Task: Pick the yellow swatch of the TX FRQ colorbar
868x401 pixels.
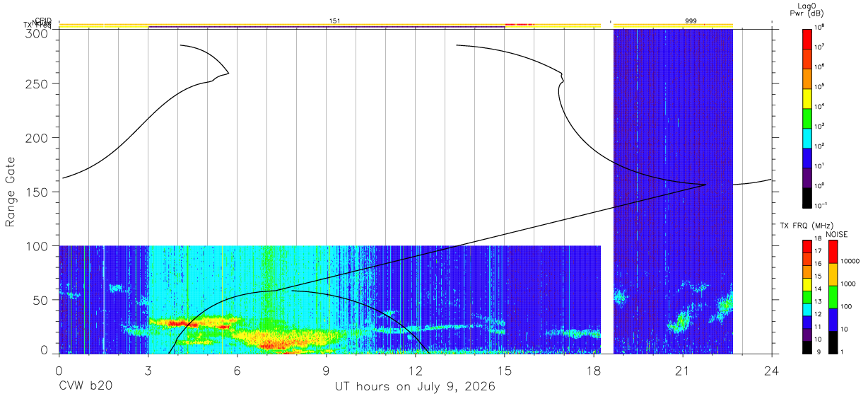Action: tap(807, 284)
